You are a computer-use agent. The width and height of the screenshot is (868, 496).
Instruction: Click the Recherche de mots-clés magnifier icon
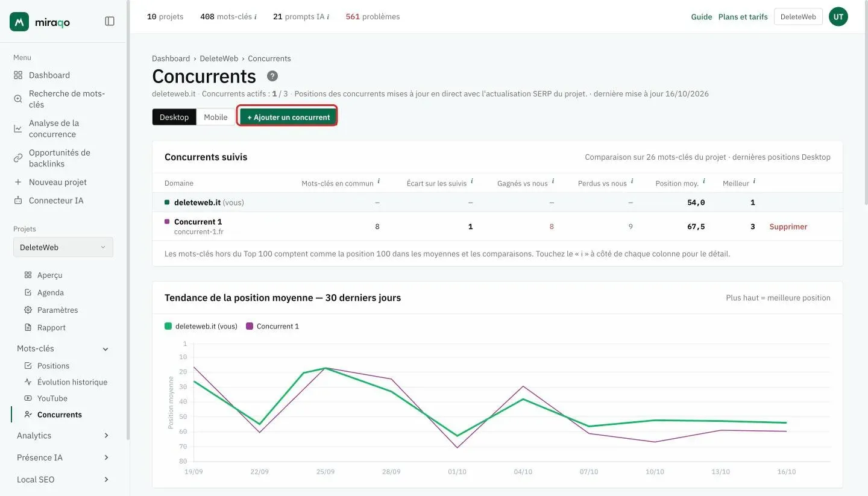[18, 99]
